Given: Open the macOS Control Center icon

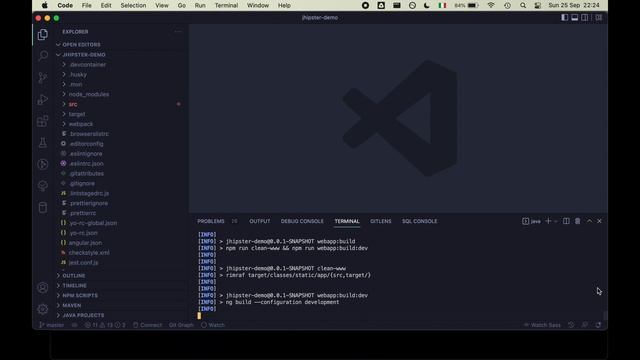Looking at the screenshot, I should point(538,5).
